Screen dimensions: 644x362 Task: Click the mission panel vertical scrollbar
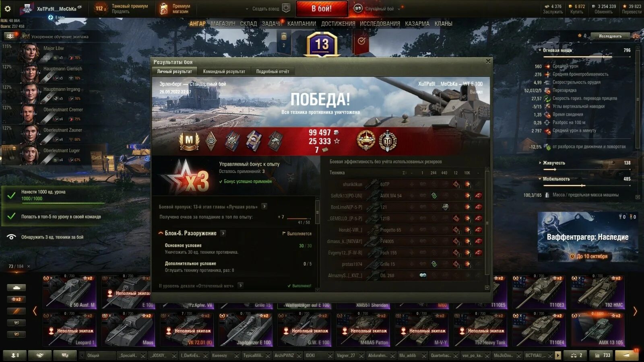tap(317, 244)
